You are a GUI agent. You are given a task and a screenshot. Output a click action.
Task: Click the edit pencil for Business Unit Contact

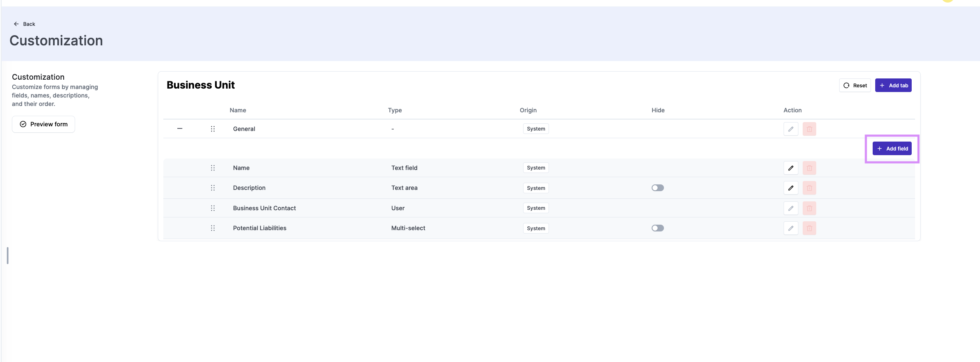[791, 208]
